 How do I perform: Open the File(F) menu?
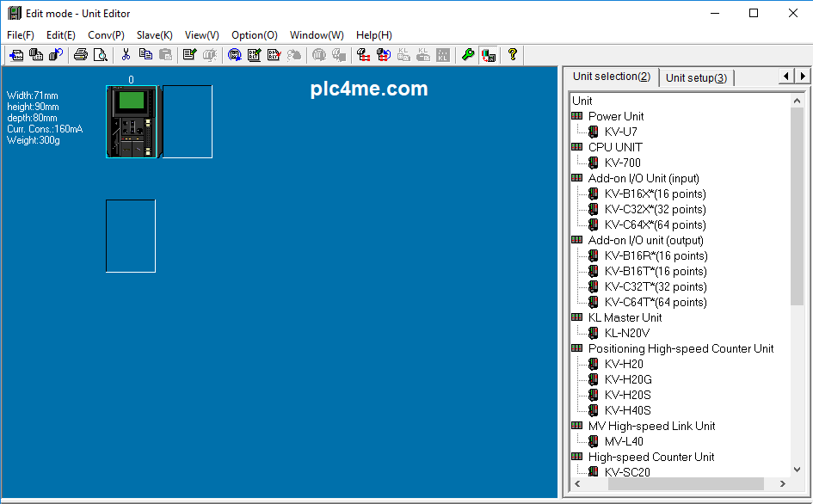pos(21,35)
